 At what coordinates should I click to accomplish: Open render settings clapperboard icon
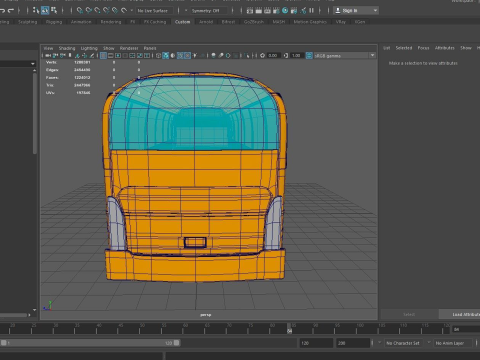click(x=276, y=11)
